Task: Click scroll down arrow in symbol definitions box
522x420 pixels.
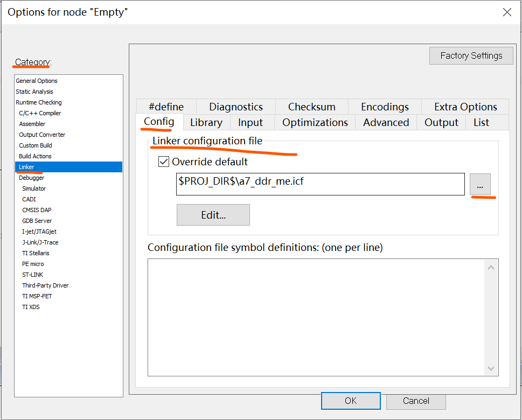Action: pos(491,368)
